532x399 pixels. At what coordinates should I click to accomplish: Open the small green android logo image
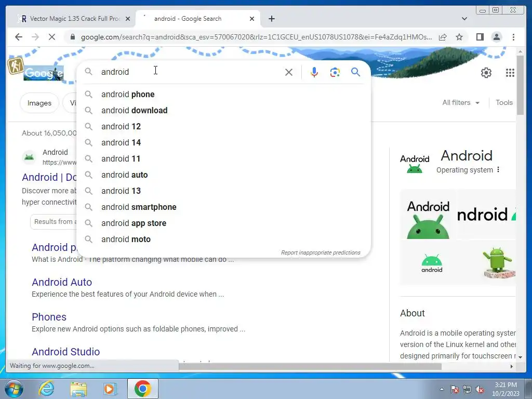coord(432,263)
